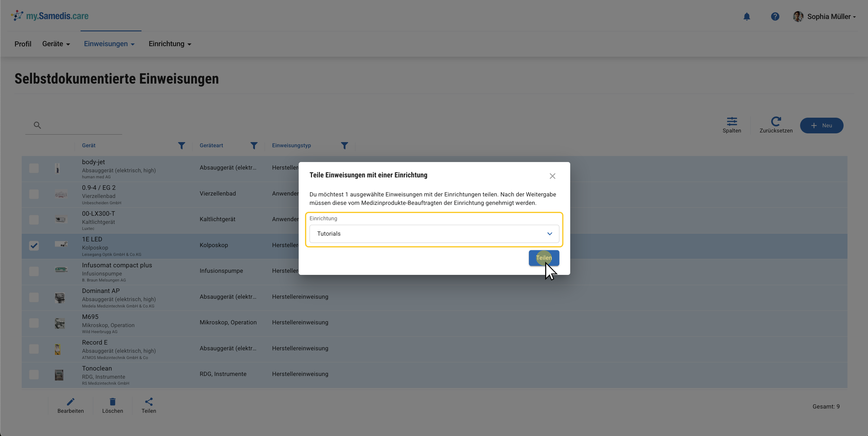Click the Bearbeiten pencil icon
868x436 pixels.
coord(70,402)
